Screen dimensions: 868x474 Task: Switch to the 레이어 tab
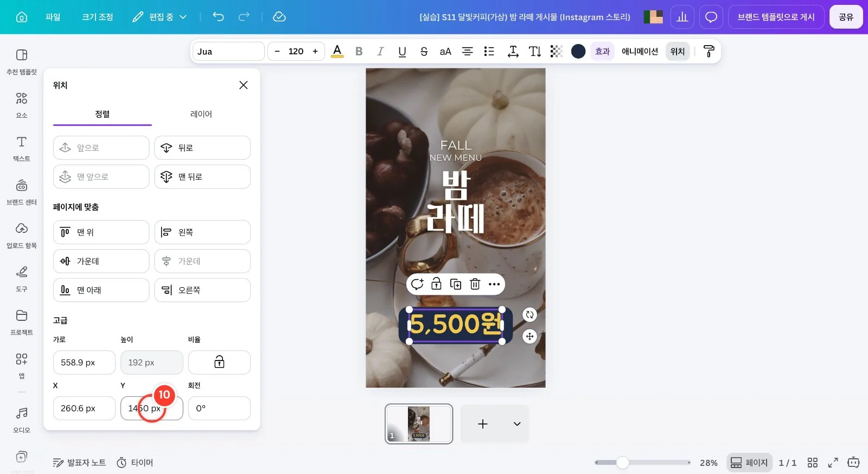201,114
